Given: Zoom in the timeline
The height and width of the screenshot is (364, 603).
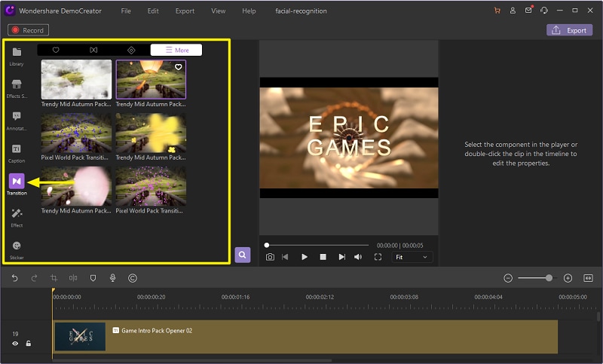Looking at the screenshot, I should (x=568, y=278).
